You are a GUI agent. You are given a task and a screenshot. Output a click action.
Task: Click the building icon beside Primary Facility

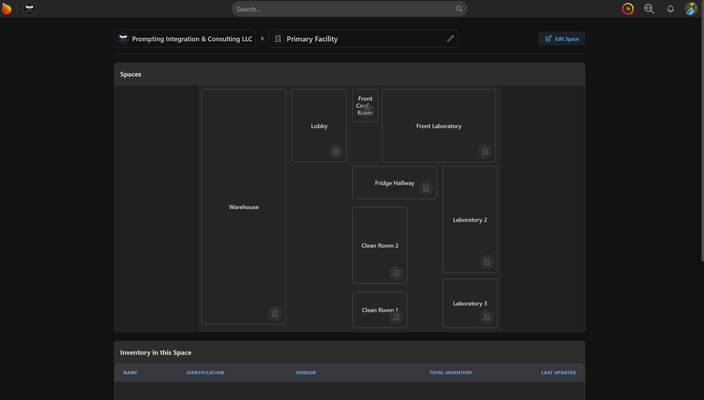(278, 39)
